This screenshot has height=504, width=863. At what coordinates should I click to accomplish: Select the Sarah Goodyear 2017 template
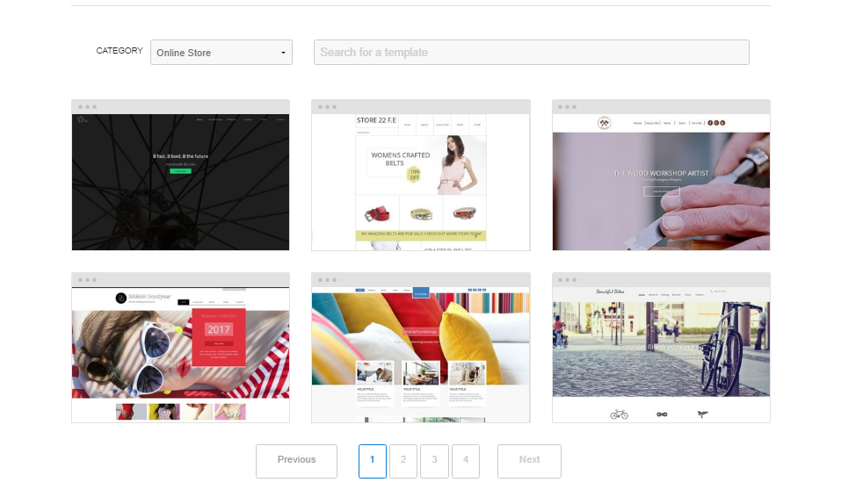(x=180, y=348)
